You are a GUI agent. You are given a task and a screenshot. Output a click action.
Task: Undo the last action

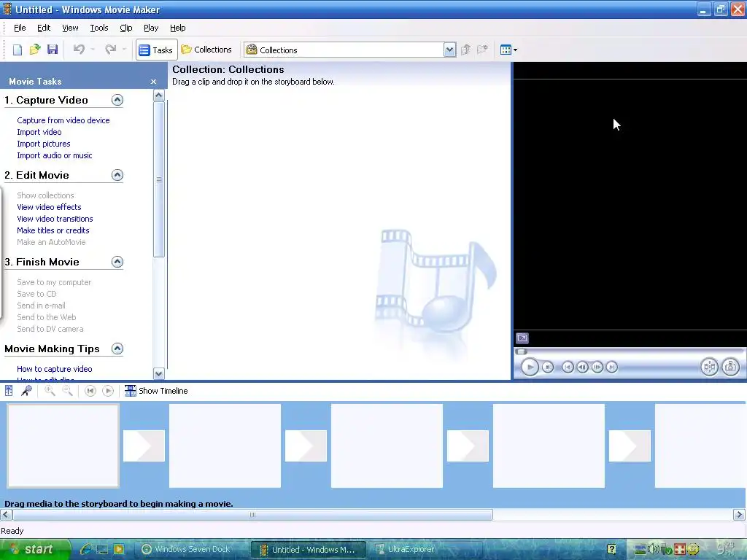point(79,50)
